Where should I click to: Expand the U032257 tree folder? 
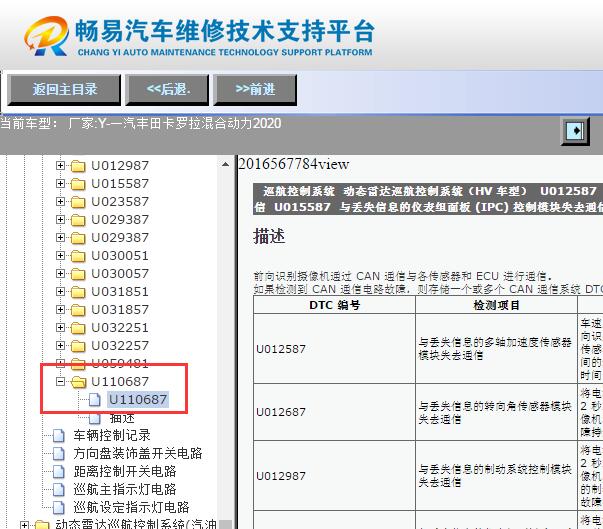click(x=60, y=346)
